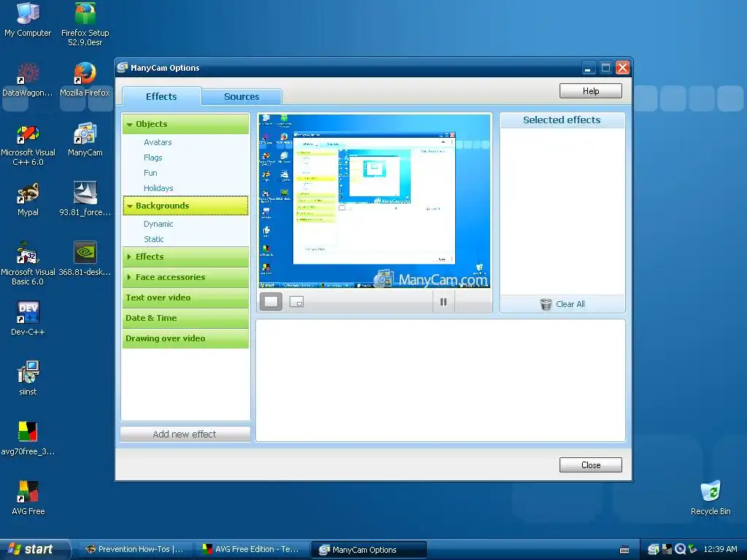Screen dimensions: 747x560
Task: Choose Static under Backgrounds
Action: tap(153, 239)
